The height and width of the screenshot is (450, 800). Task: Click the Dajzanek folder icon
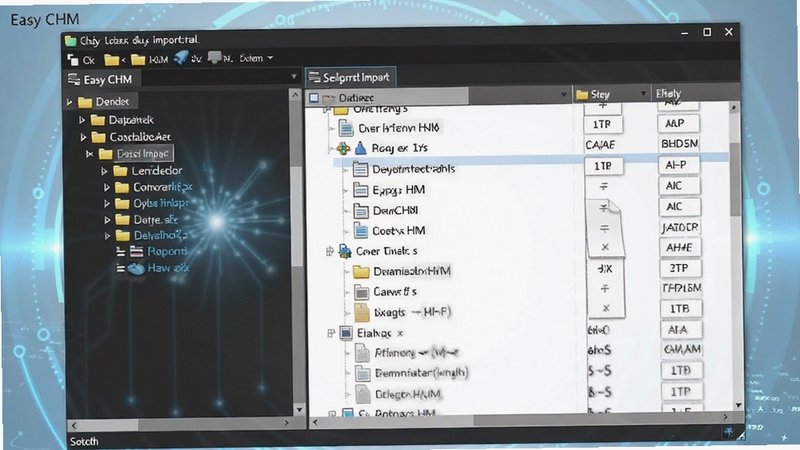[x=97, y=120]
